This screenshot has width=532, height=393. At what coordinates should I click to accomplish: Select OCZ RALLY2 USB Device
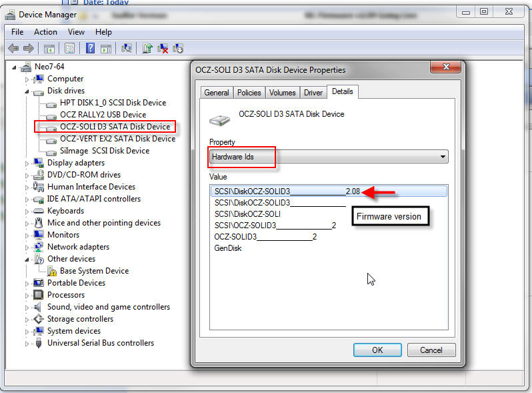coord(103,115)
